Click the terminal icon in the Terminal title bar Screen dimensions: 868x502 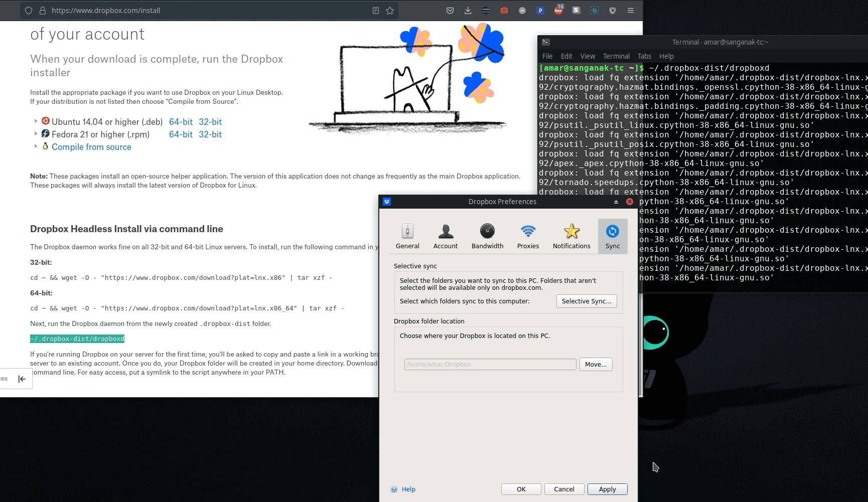click(546, 42)
